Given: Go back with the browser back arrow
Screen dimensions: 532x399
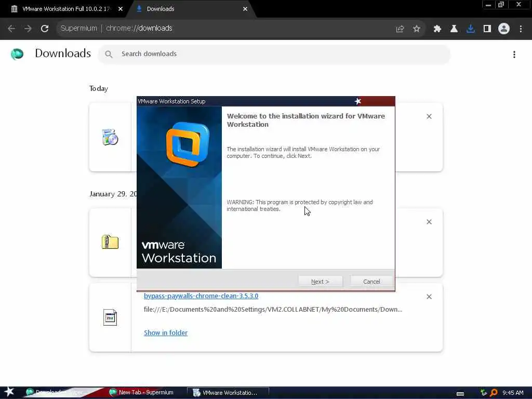Looking at the screenshot, I should tap(11, 29).
